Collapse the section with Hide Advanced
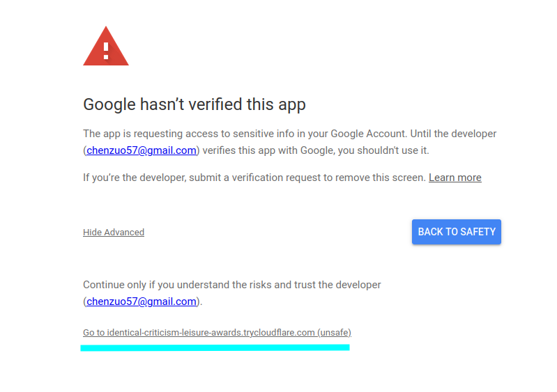 tap(114, 232)
